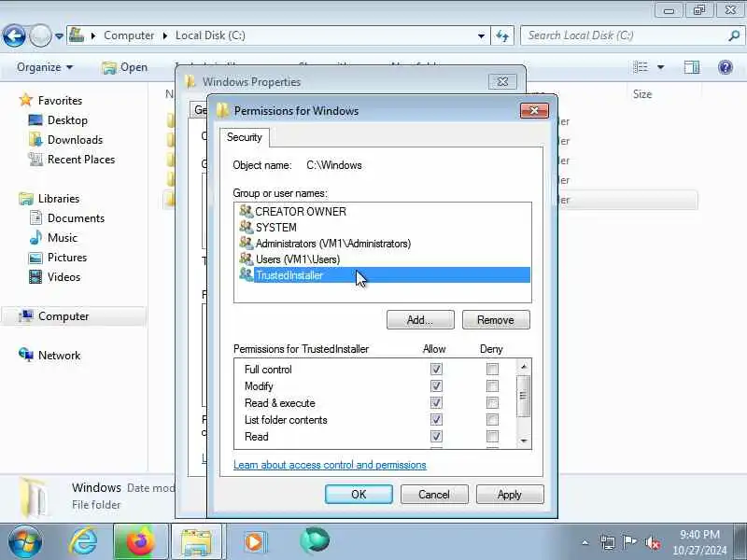Click the Back navigation arrow in Explorer
The height and width of the screenshot is (560, 747).
coord(14,35)
